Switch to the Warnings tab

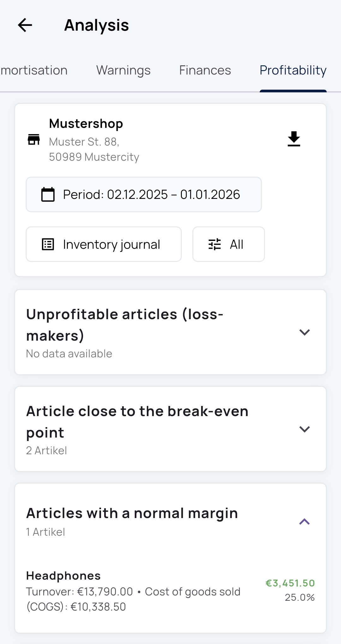[x=123, y=70]
